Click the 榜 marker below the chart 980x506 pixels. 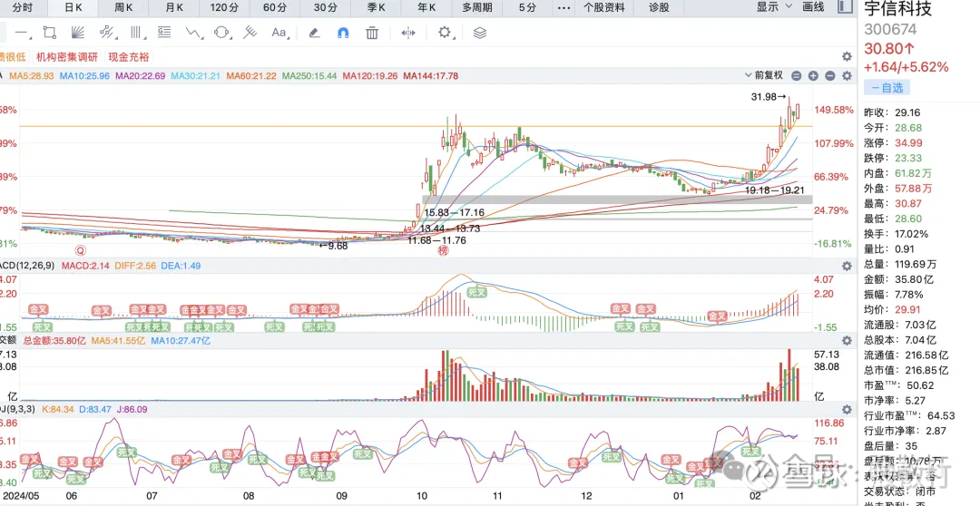click(x=444, y=251)
